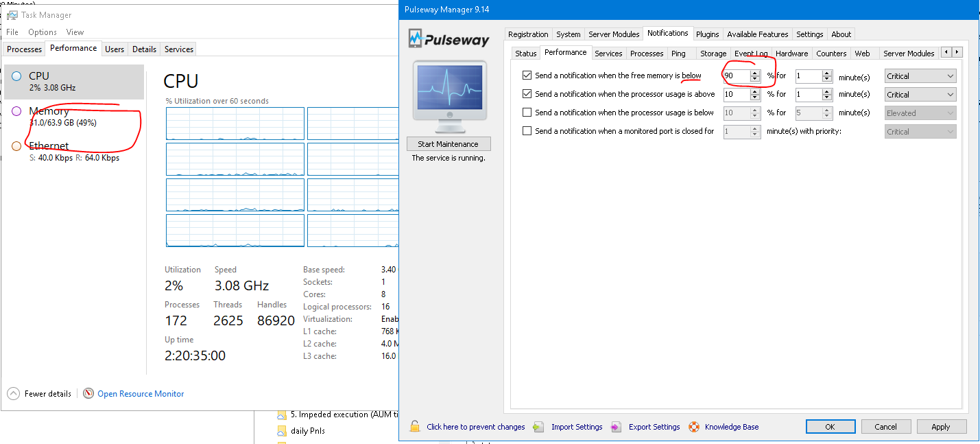Click Knowledge Base link
Viewport: 980px width, 444px height.
(732, 427)
